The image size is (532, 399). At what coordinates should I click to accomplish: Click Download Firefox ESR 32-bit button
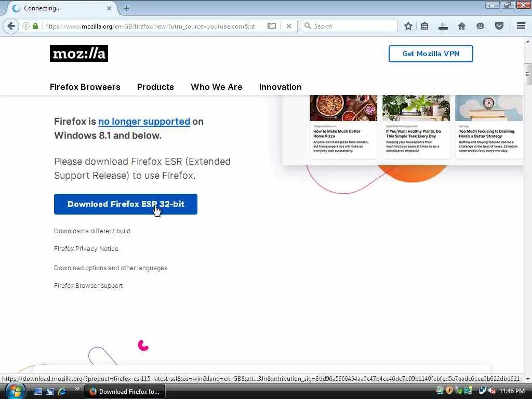[x=126, y=204]
